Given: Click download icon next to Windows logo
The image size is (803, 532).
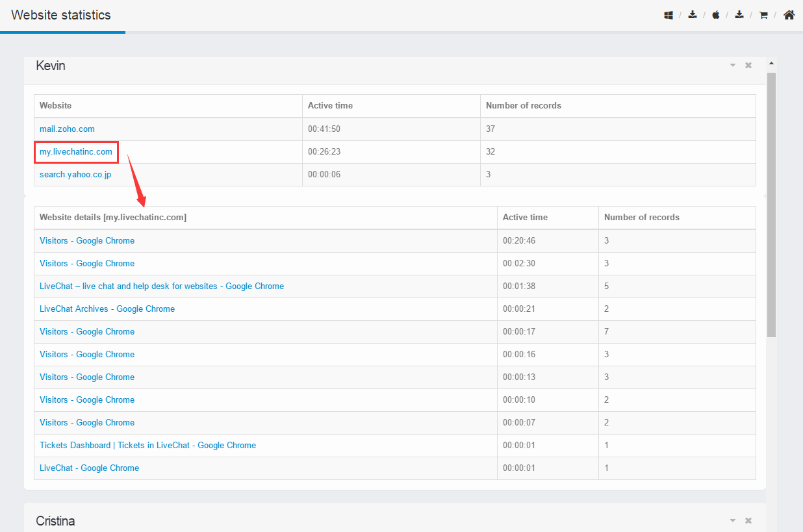Looking at the screenshot, I should [x=693, y=15].
